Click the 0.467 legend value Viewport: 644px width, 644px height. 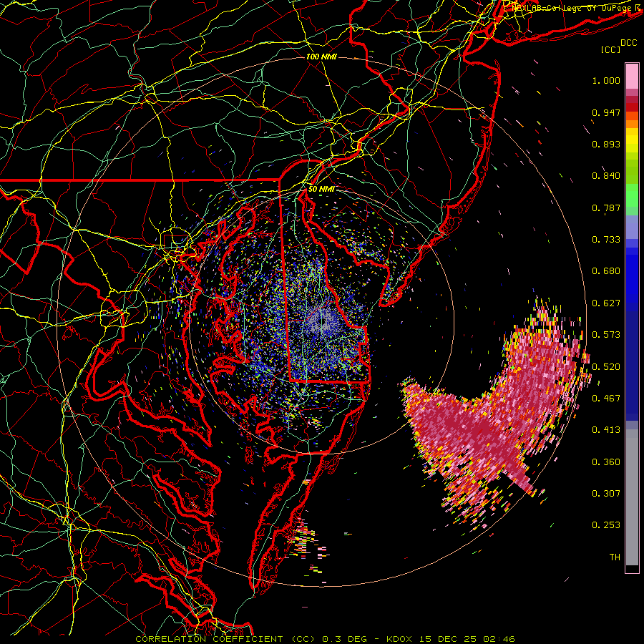click(606, 399)
